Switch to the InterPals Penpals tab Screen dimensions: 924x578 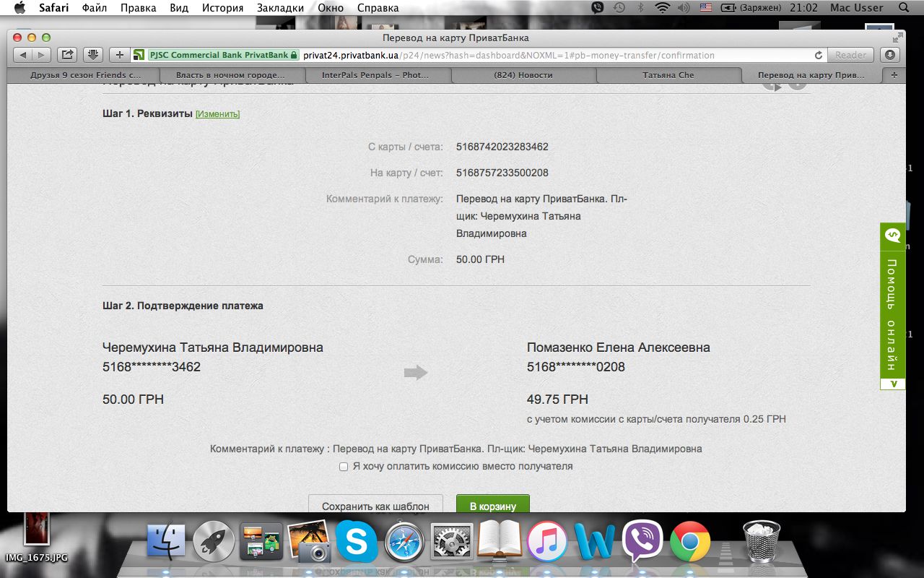point(375,75)
